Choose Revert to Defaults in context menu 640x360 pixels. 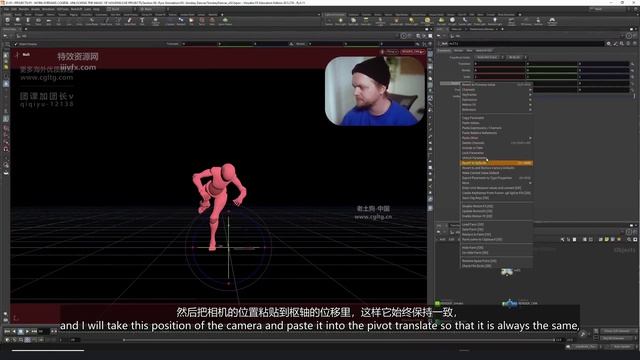[496, 163]
